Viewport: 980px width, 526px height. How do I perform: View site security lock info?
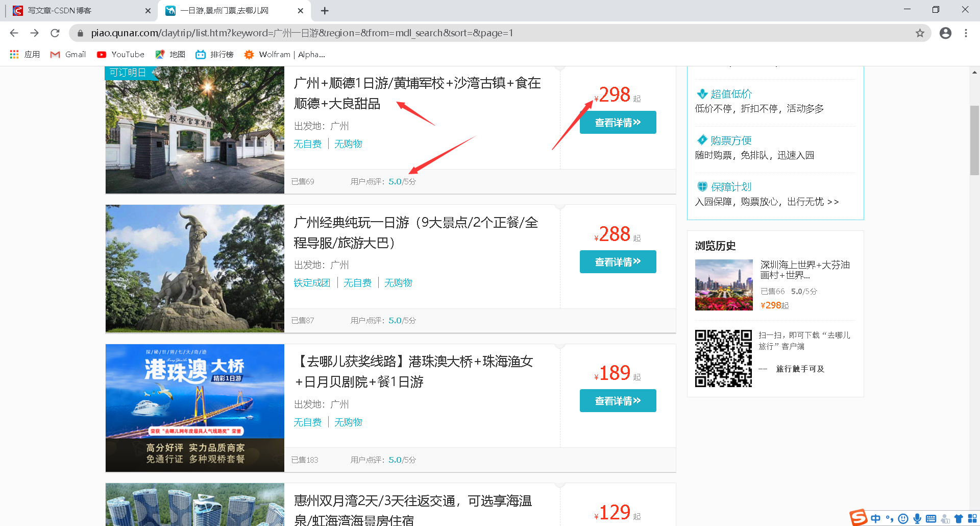[x=80, y=33]
